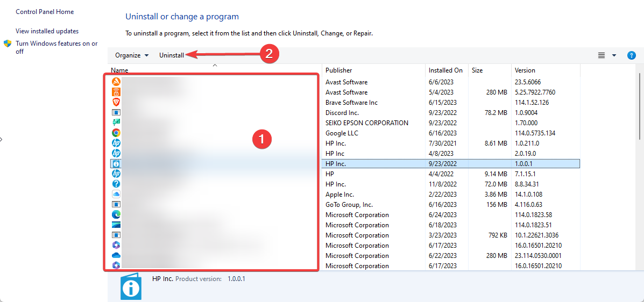This screenshot has width=644, height=302.
Task: Select the Discord Inc. publisher cell
Action: pos(342,112)
